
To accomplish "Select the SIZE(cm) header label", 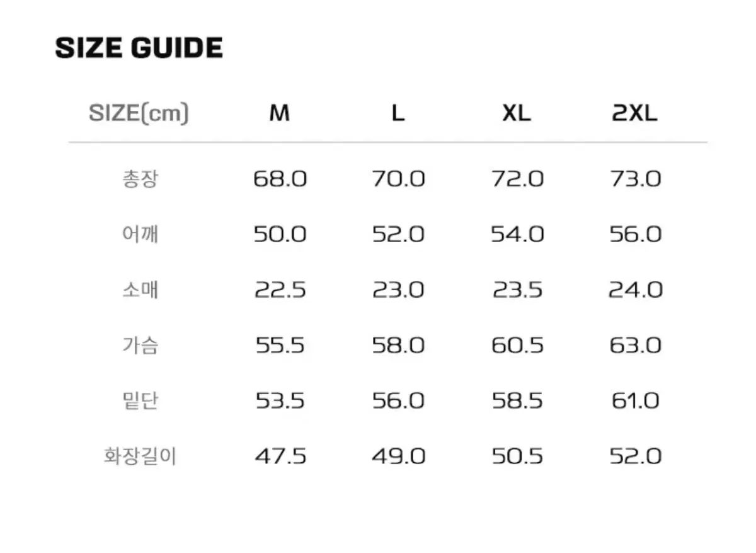I will (139, 114).
